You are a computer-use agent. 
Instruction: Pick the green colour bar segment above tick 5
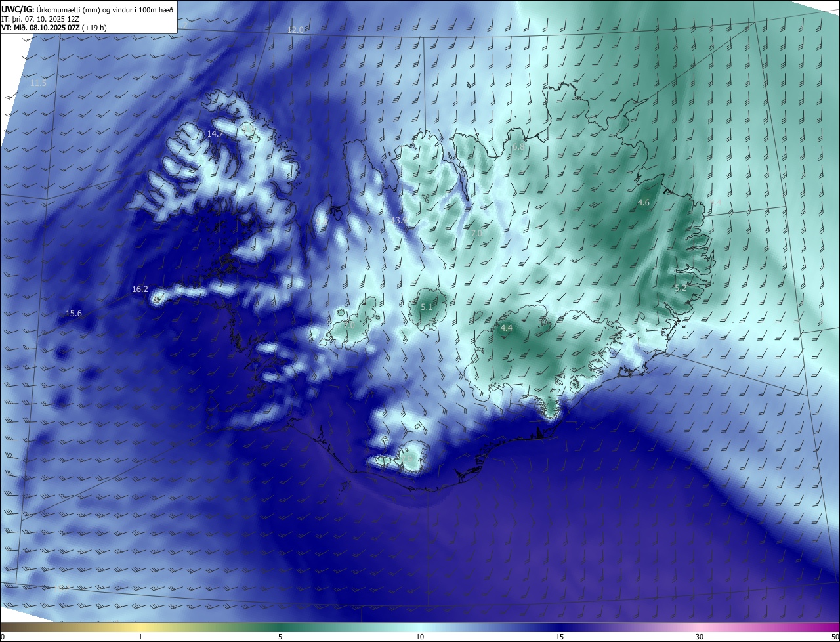point(280,627)
